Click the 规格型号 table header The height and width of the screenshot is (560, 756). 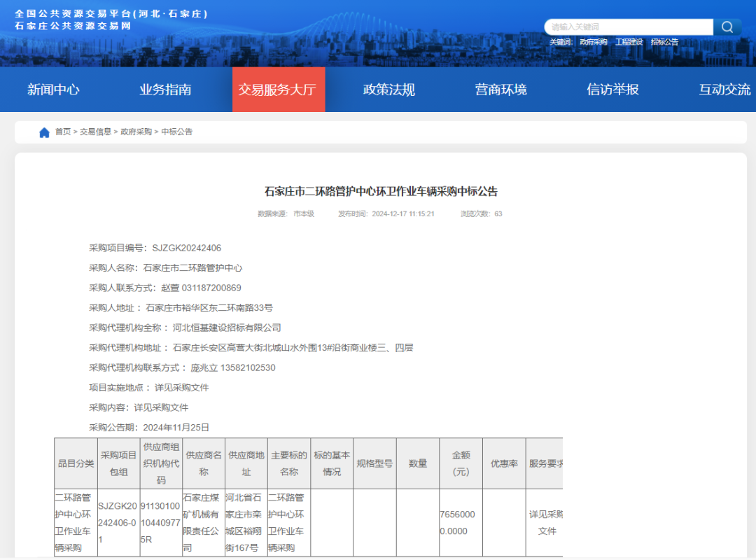(374, 463)
